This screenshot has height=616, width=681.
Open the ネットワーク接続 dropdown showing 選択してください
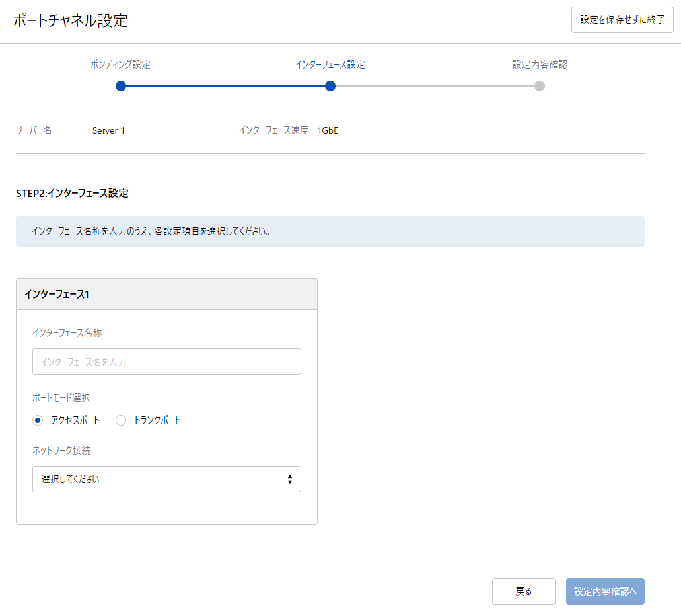pos(166,479)
